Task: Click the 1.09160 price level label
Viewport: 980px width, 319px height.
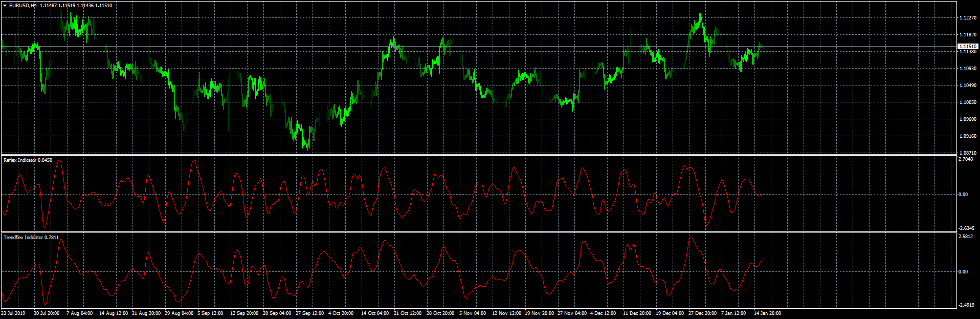Action: click(968, 136)
